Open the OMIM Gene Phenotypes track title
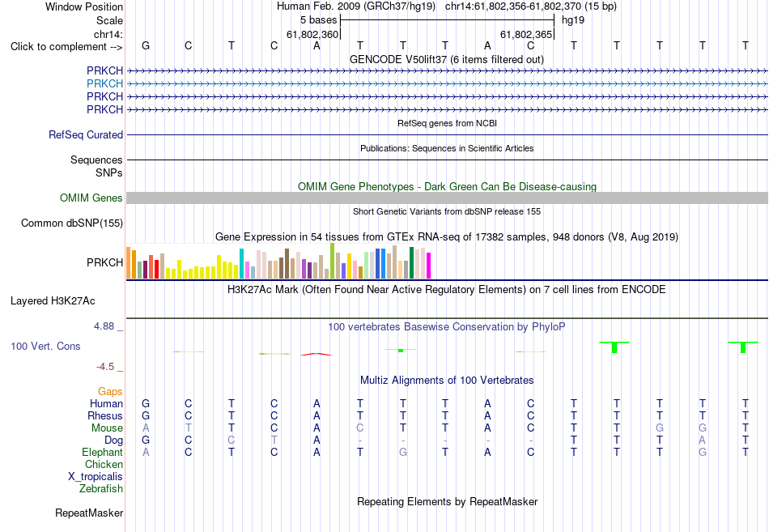The image size is (769, 532). pyautogui.click(x=447, y=186)
